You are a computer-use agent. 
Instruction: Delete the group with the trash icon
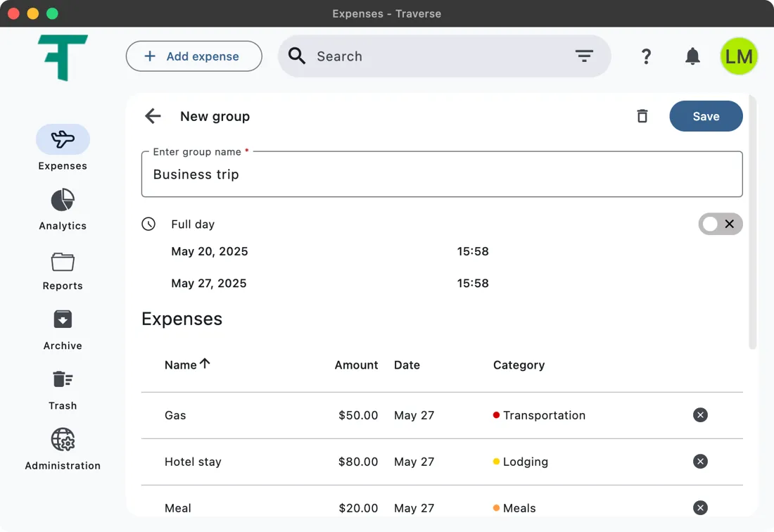click(642, 116)
